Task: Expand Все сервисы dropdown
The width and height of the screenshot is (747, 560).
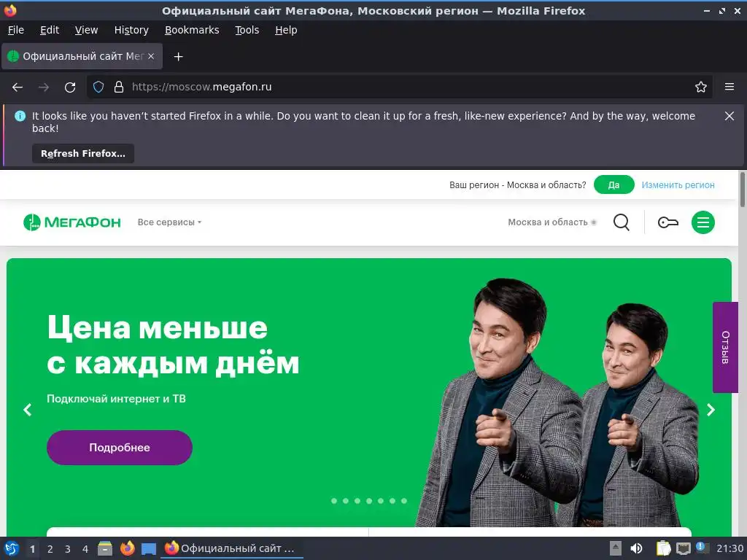Action: pos(169,222)
